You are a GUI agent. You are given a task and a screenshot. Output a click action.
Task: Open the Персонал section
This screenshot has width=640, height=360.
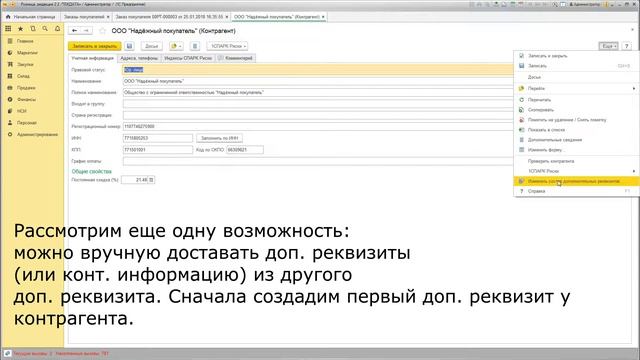coord(27,122)
